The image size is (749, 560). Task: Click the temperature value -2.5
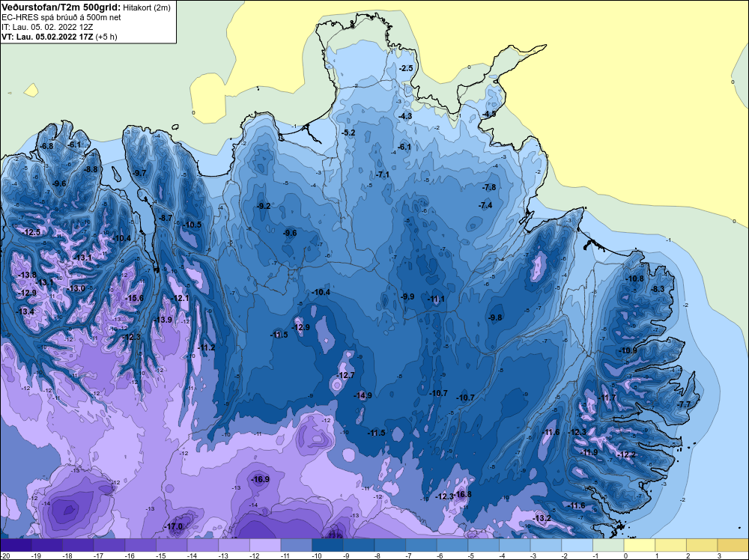(405, 68)
